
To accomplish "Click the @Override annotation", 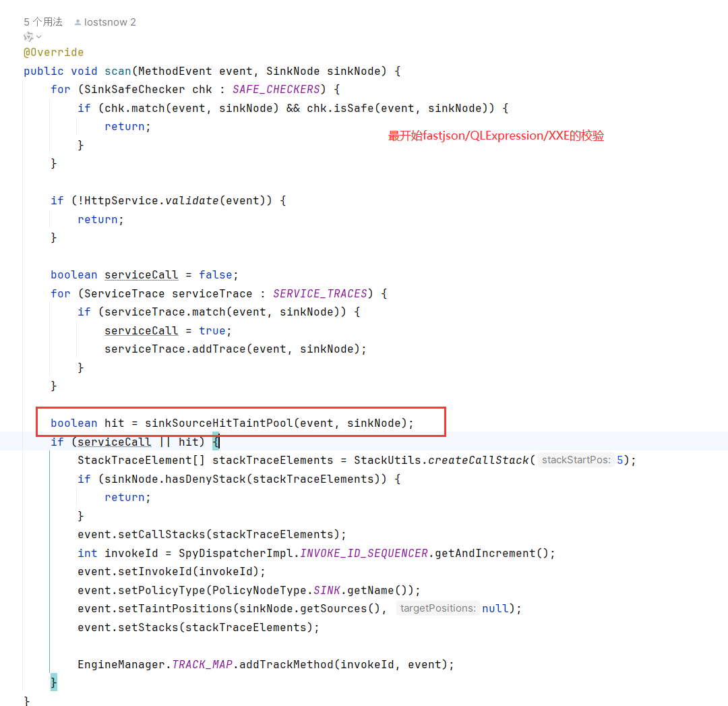I will (54, 53).
